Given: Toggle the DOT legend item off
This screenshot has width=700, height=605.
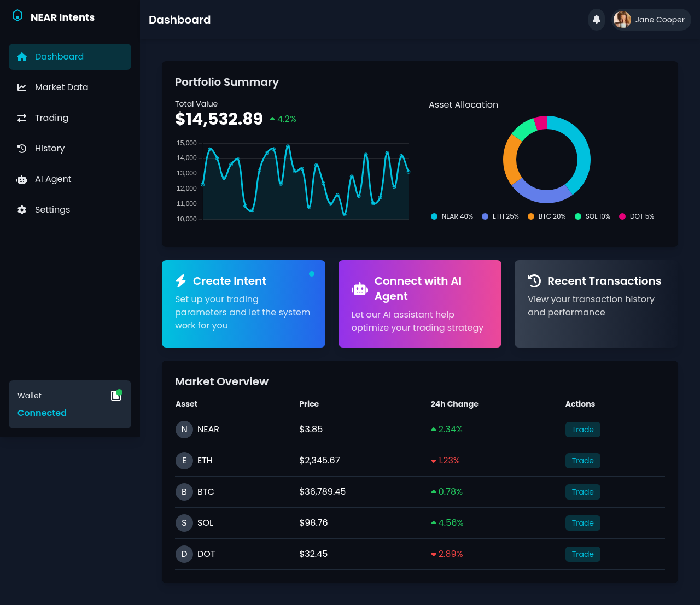Looking at the screenshot, I should 636,216.
